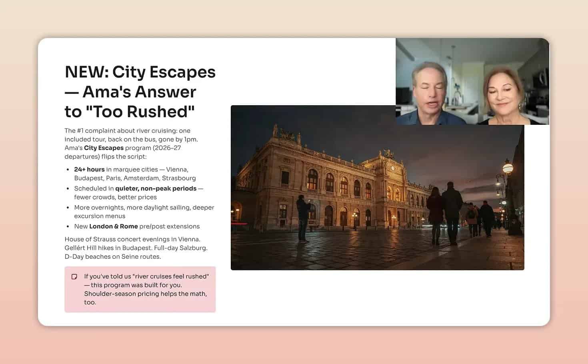Click the note icon in pink callout

coord(74,277)
